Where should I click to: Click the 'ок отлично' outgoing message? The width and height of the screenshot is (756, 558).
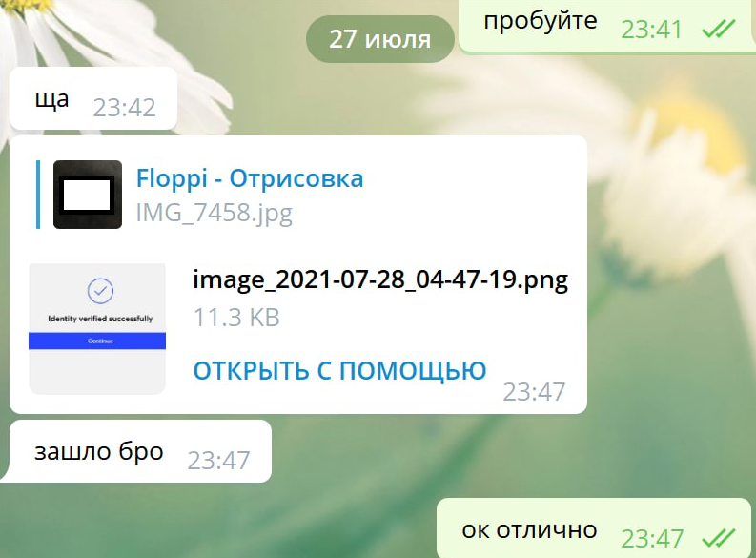click(x=594, y=528)
